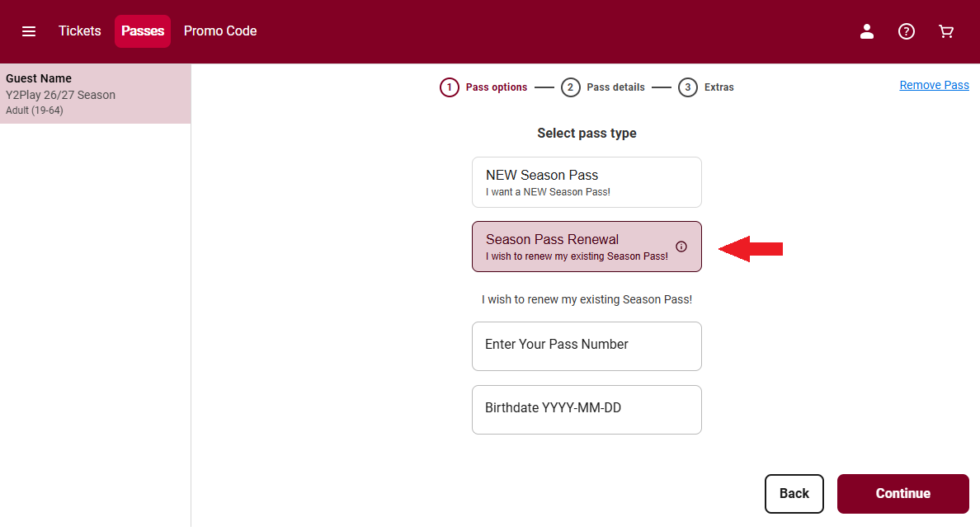Select the Season Pass Renewal option
The image size is (980, 531).
577,247
